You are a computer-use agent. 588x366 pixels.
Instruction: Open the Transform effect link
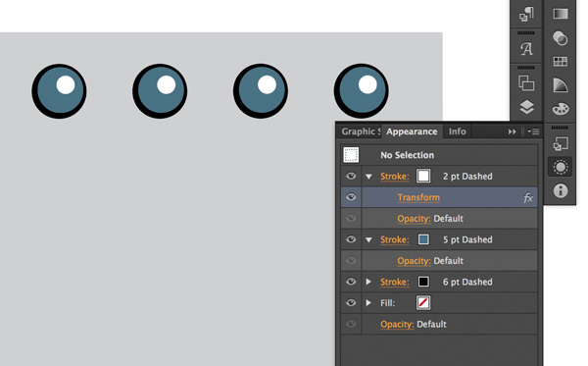(418, 197)
